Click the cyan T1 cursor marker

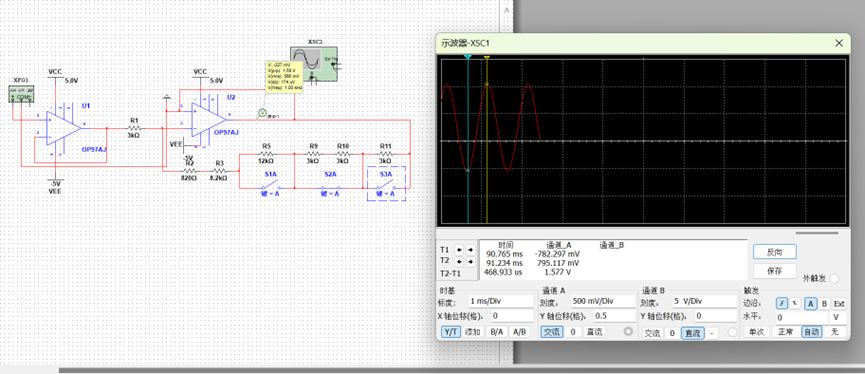tap(468, 57)
